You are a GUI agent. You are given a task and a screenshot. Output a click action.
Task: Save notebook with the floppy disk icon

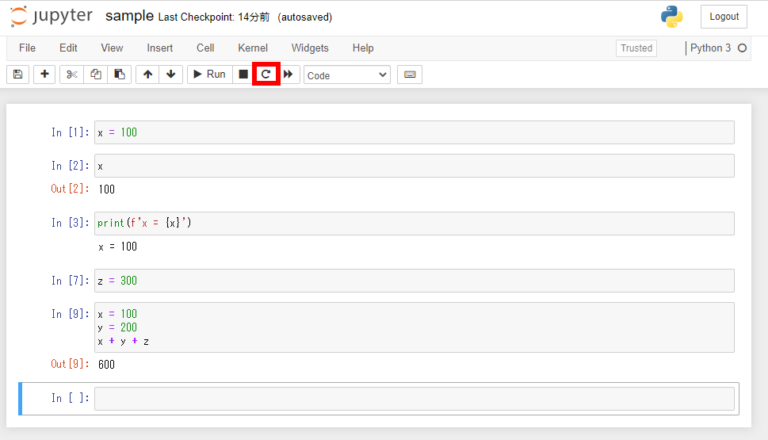tap(18, 74)
